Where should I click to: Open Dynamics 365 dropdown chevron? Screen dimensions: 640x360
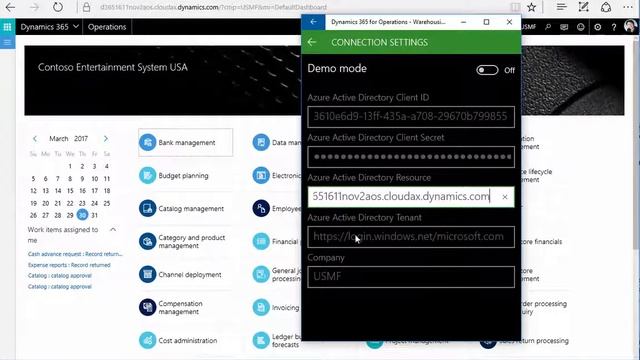coord(76,27)
